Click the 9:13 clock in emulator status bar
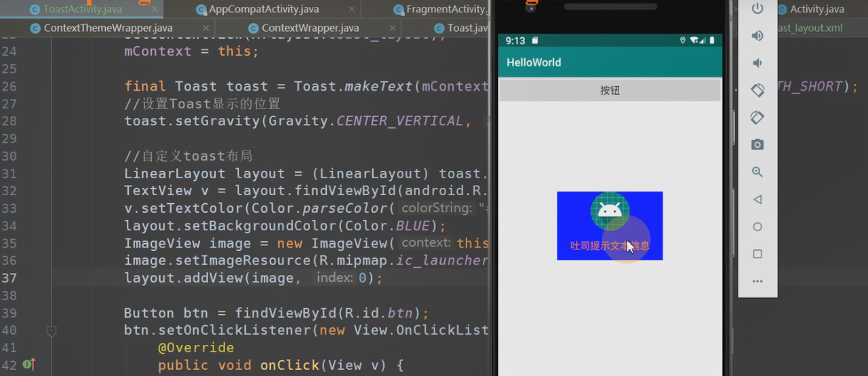Image resolution: width=868 pixels, height=376 pixels. pos(515,41)
